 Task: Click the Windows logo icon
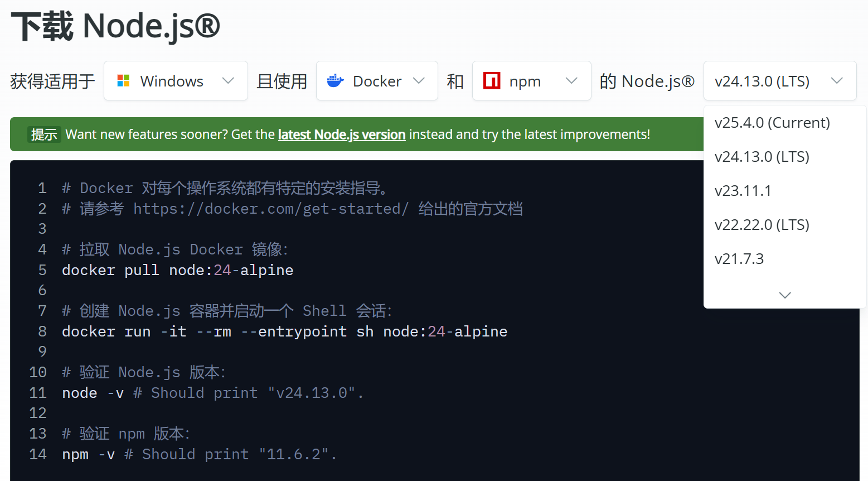click(123, 81)
